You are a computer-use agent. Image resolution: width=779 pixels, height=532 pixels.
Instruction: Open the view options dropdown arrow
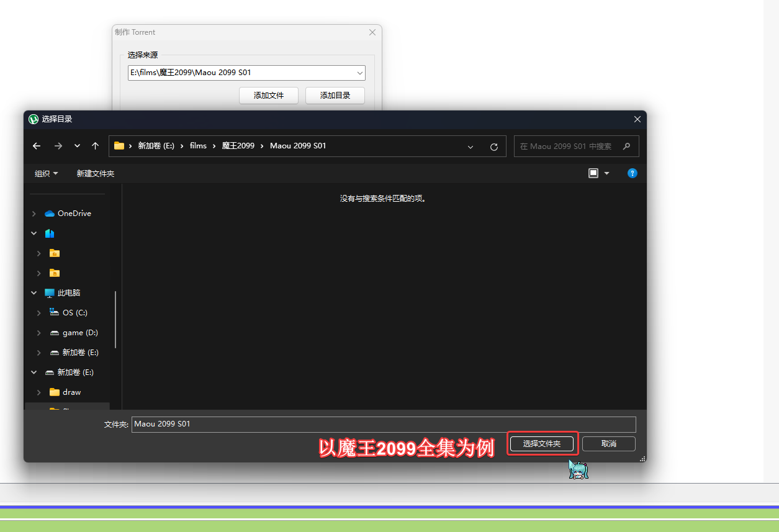[607, 173]
